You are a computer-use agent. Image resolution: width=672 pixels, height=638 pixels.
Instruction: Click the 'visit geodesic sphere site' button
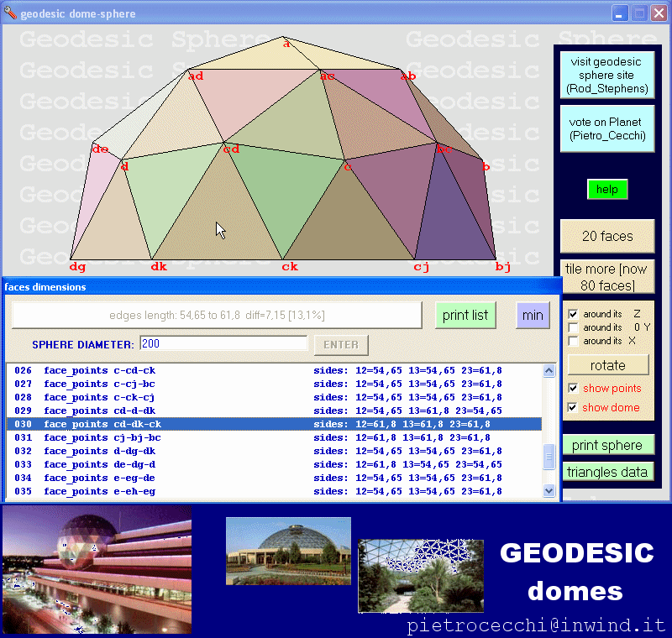coord(607,75)
